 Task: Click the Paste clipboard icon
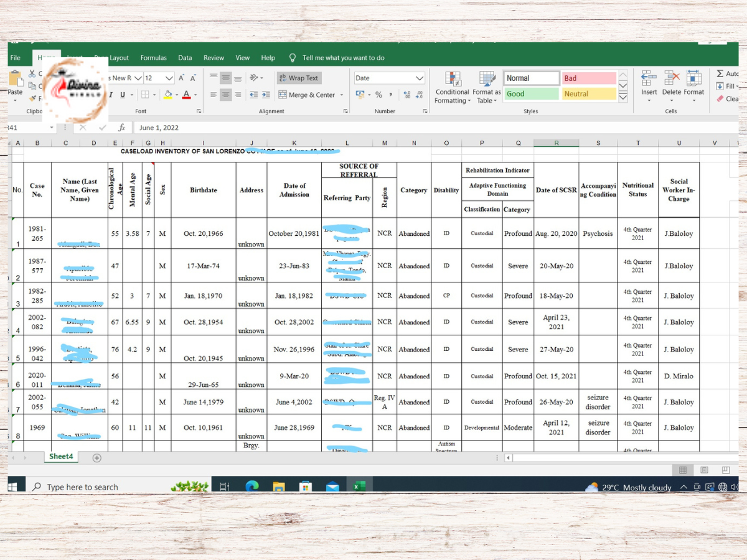coord(16,79)
